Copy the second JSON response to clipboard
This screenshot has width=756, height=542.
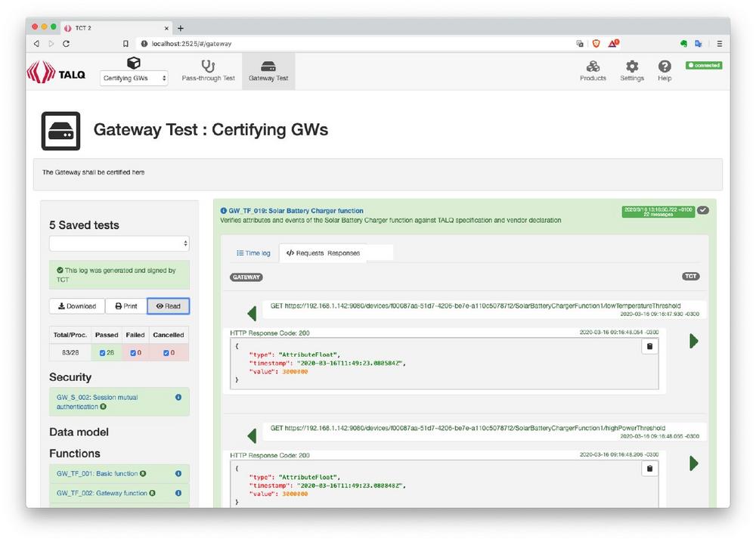click(x=649, y=469)
